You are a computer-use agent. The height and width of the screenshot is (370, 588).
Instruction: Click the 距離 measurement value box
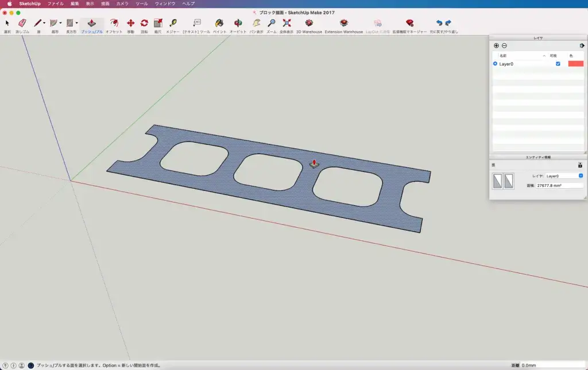click(553, 365)
